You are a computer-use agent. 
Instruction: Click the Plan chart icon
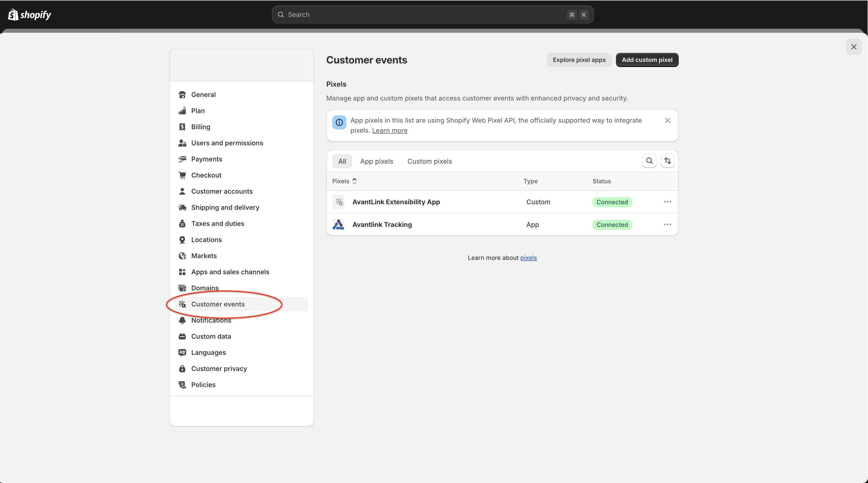pyautogui.click(x=182, y=111)
